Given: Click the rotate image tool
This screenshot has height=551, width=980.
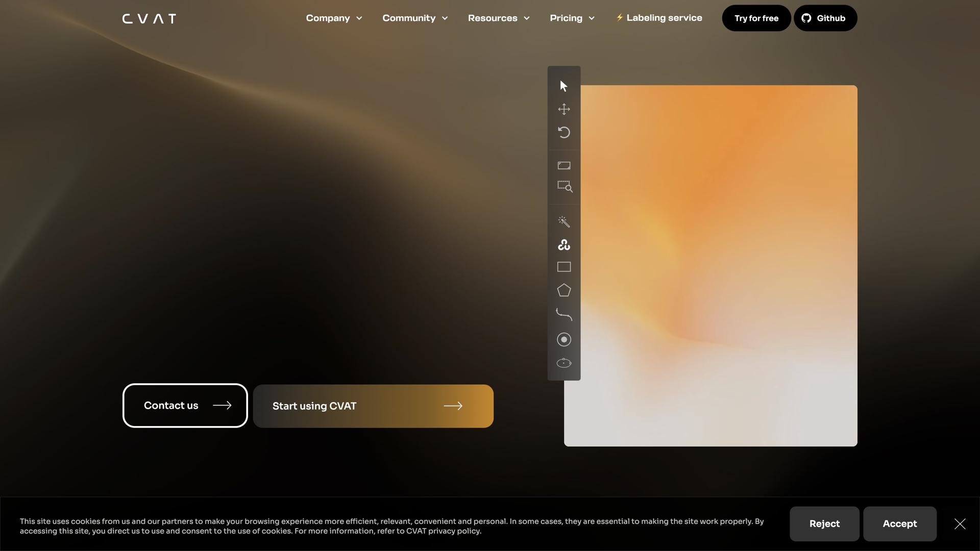Looking at the screenshot, I should (x=563, y=132).
